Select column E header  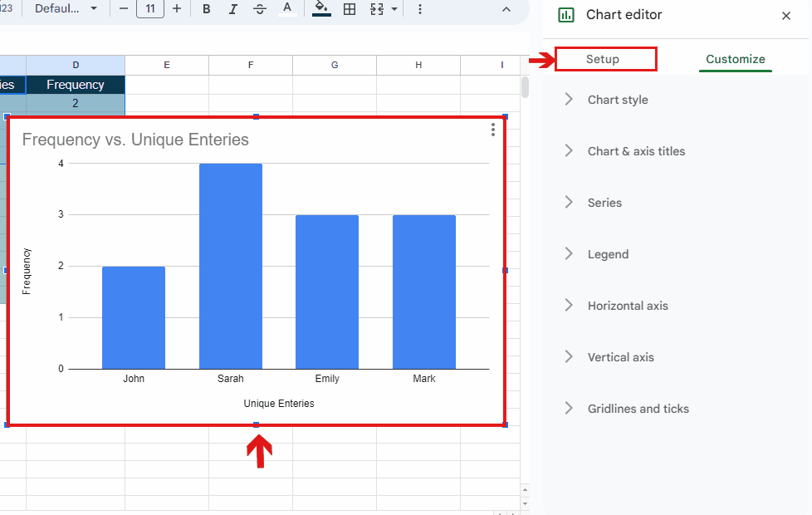[x=167, y=66]
